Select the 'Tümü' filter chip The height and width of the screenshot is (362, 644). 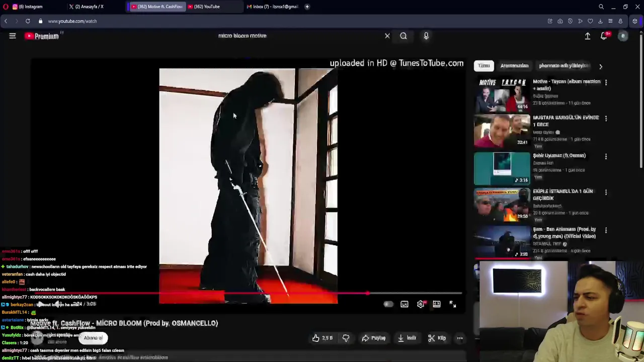pyautogui.click(x=484, y=66)
